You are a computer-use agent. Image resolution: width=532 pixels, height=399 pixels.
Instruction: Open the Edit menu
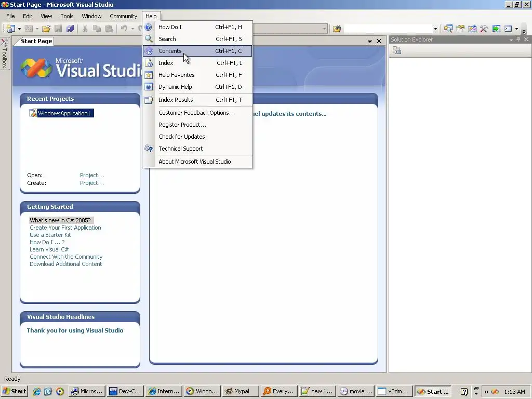point(28,16)
